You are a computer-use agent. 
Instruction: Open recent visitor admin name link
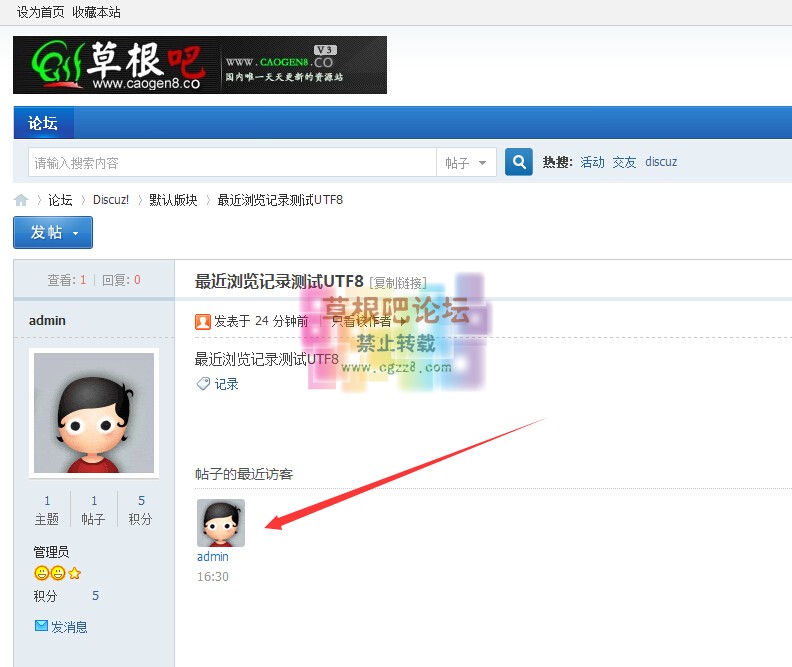213,556
